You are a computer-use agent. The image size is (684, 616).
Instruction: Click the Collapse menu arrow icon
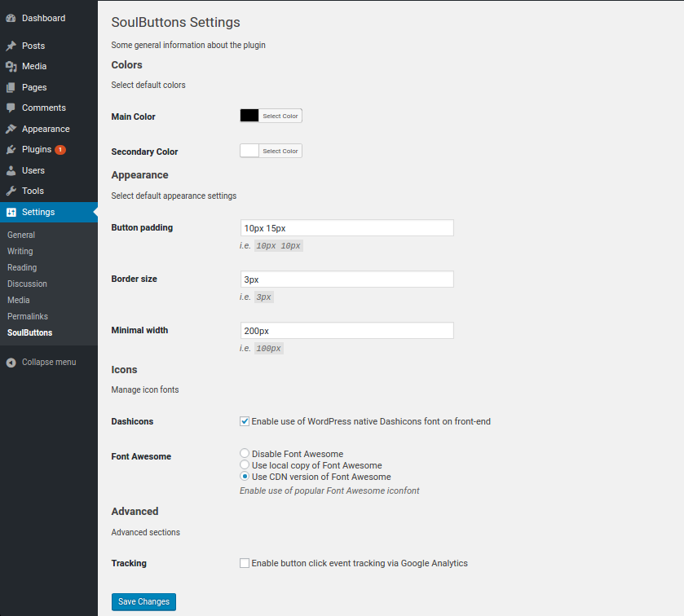(11, 363)
